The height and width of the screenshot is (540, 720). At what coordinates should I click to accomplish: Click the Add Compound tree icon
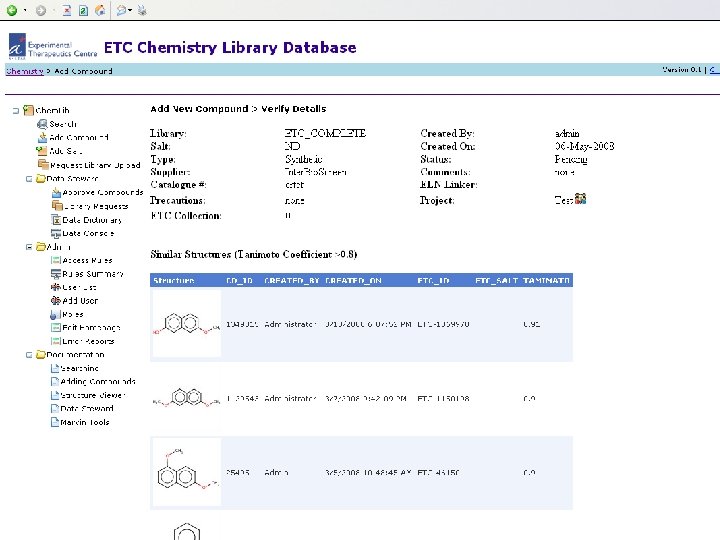(x=42, y=137)
